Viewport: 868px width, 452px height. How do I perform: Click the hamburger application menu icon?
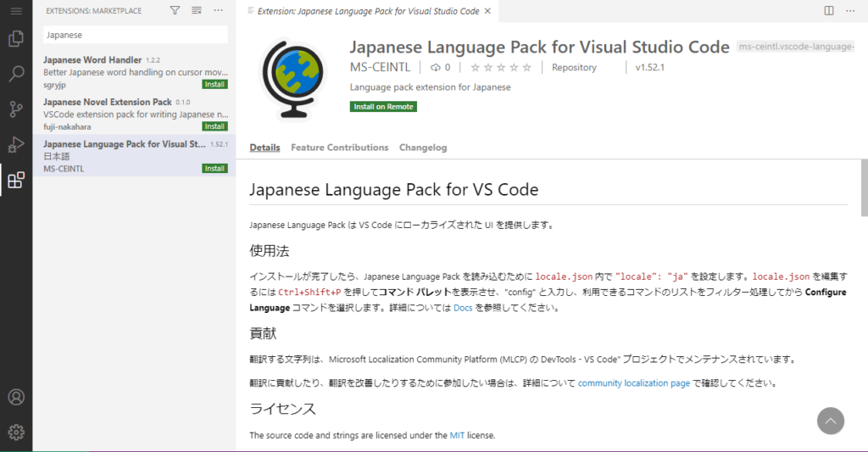16,10
